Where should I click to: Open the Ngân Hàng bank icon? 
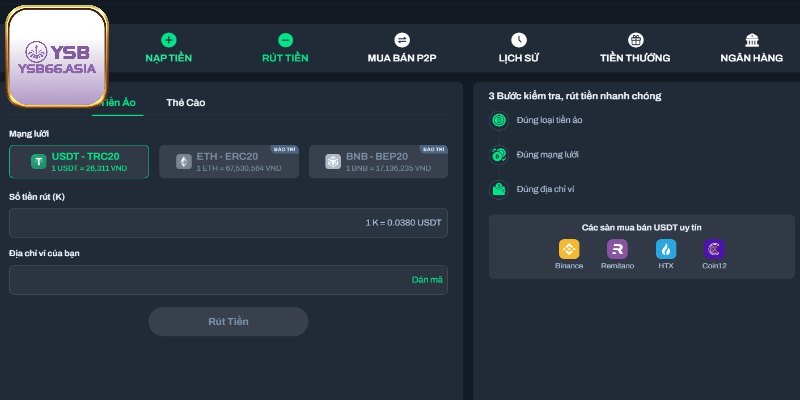(x=751, y=40)
